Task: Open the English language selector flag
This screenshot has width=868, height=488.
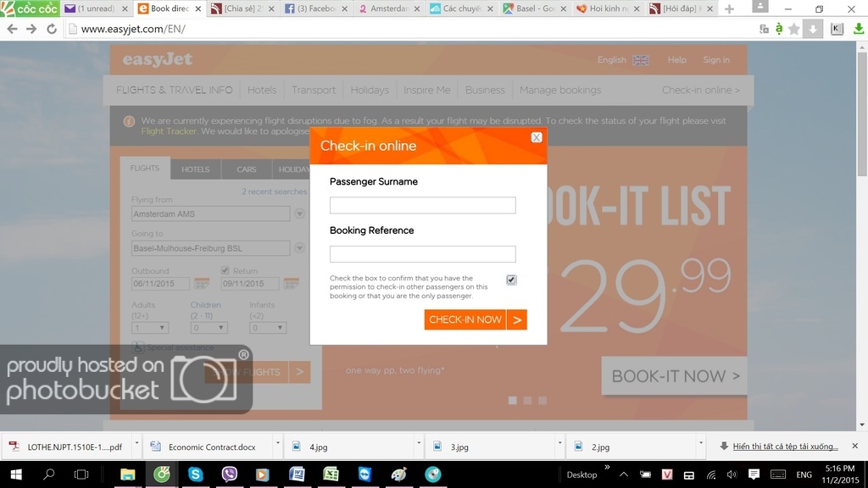Action: 641,60
